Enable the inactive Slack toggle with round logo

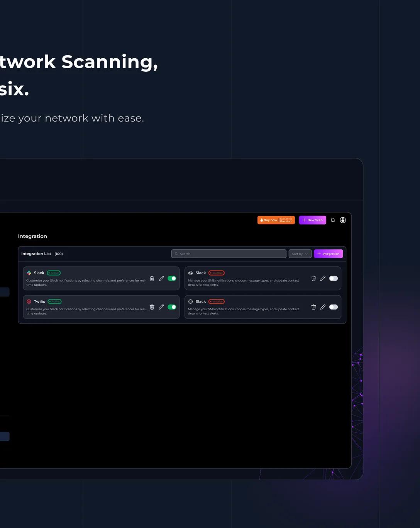pos(334,307)
